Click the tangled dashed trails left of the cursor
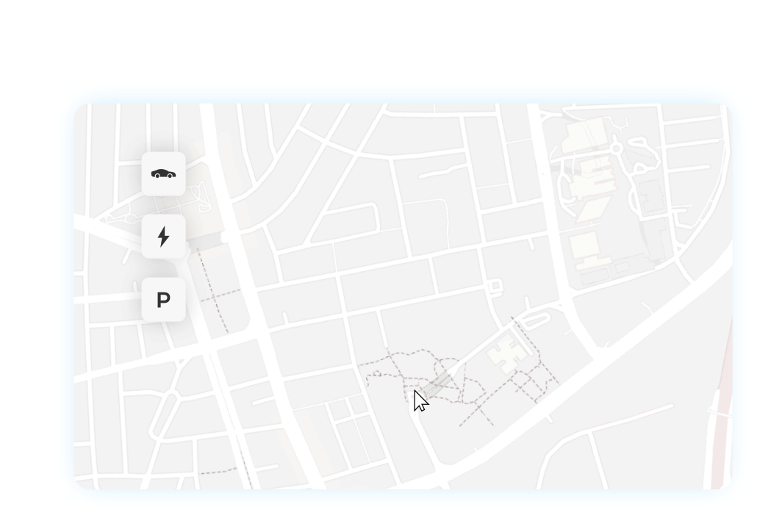This screenshot has width=782, height=532. tap(394, 372)
